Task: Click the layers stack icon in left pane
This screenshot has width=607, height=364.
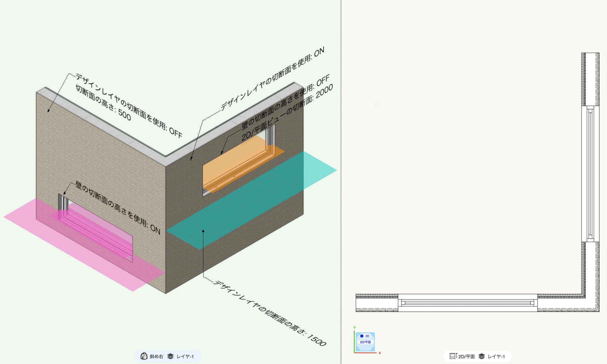Action: tap(170, 356)
